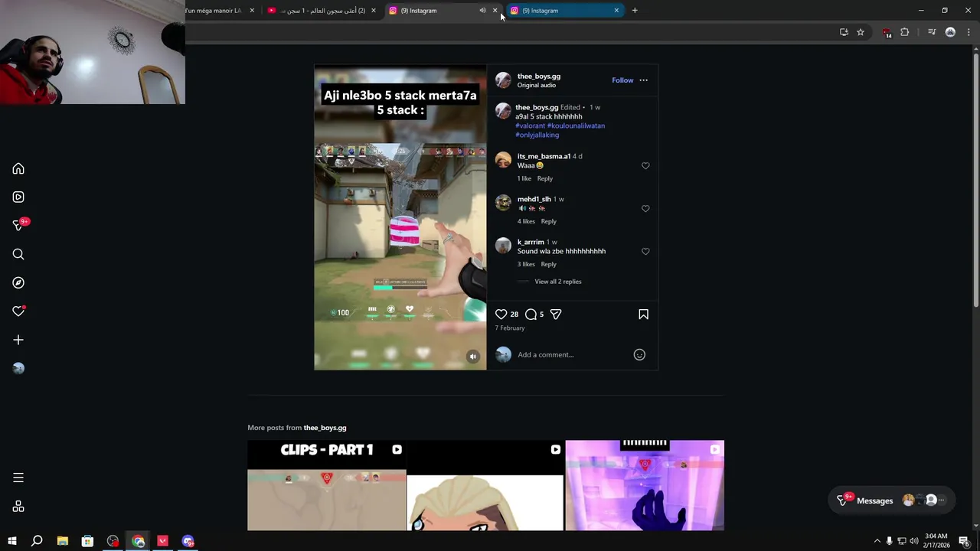Viewport: 980px width, 551px height.
Task: Like the post with the heart icon
Action: click(x=501, y=315)
